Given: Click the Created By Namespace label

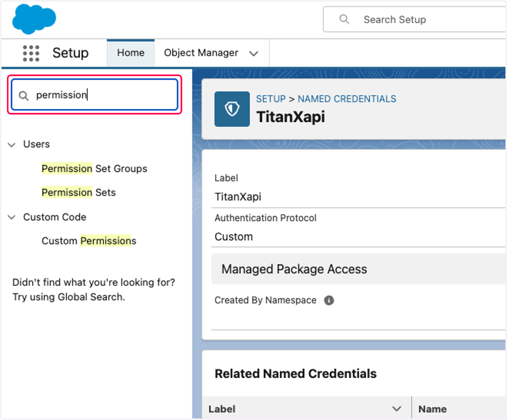Looking at the screenshot, I should (x=265, y=301).
